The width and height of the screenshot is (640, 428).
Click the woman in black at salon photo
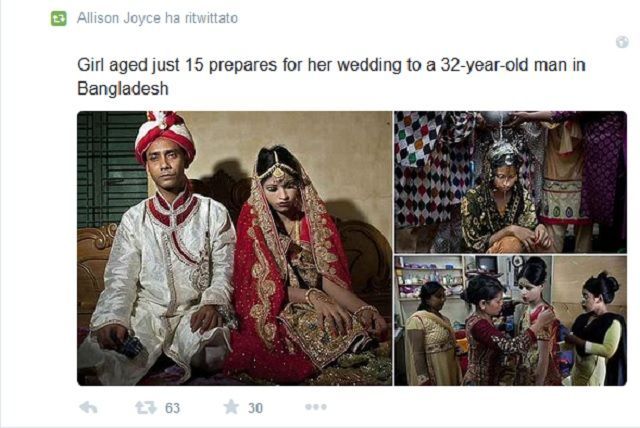597,330
